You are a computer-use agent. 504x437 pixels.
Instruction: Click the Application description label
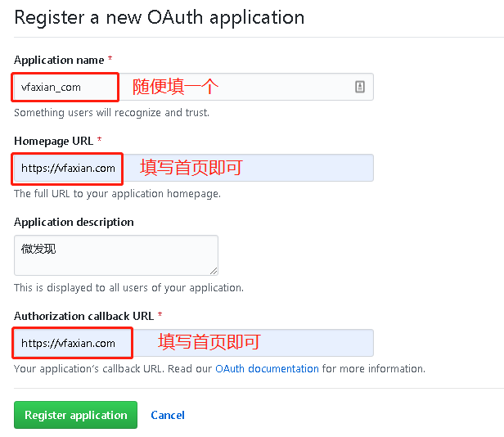[x=74, y=222]
